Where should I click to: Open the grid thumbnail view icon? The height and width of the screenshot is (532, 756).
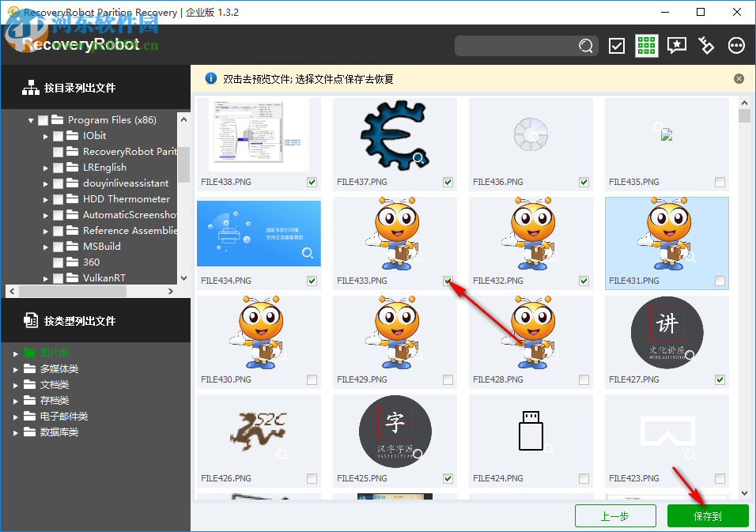coord(646,45)
